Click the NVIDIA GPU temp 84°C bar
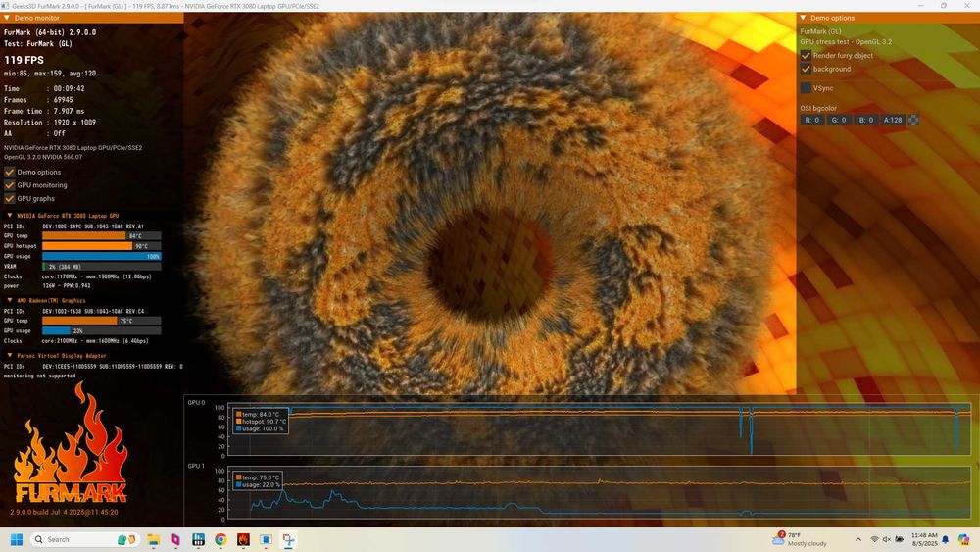This screenshot has height=552, width=980. 101,236
